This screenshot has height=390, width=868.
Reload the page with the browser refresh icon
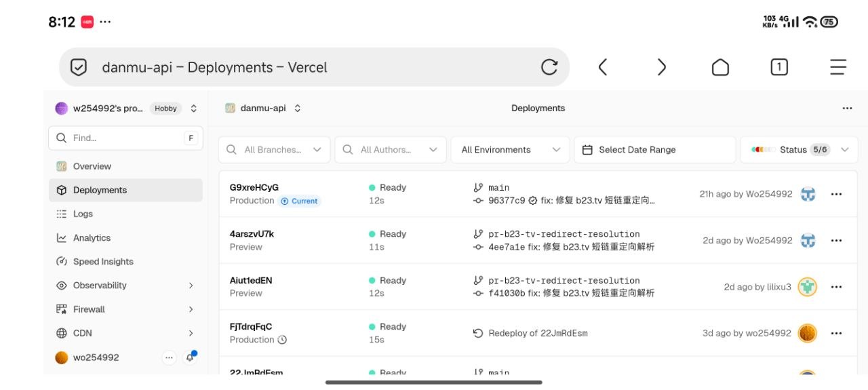pyautogui.click(x=549, y=67)
